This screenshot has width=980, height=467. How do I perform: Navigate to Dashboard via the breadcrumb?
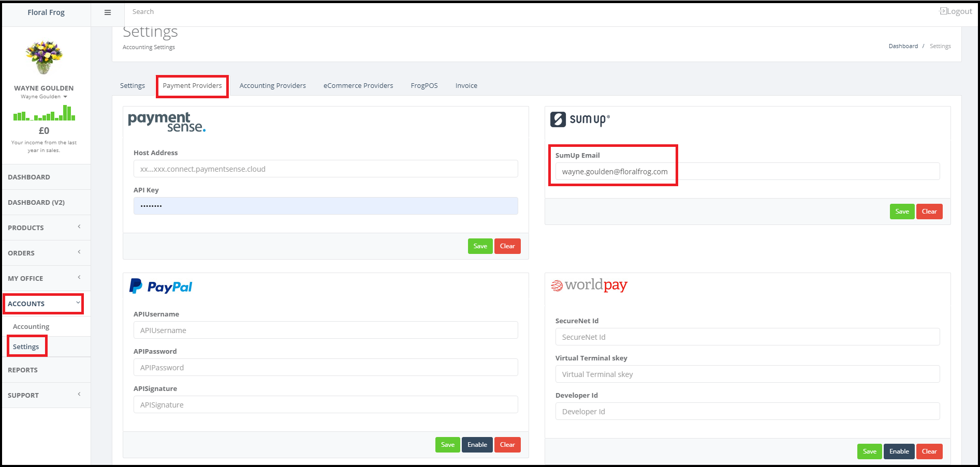coord(903,46)
